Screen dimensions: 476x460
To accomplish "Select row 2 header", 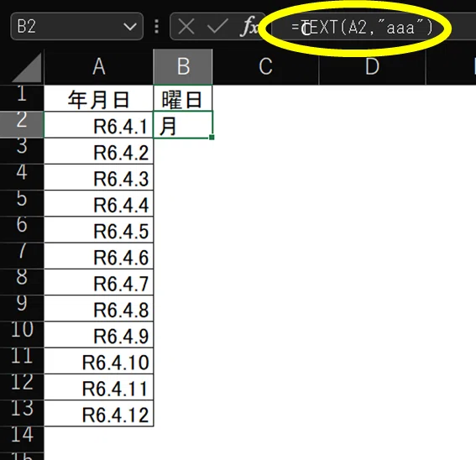I will (x=22, y=124).
